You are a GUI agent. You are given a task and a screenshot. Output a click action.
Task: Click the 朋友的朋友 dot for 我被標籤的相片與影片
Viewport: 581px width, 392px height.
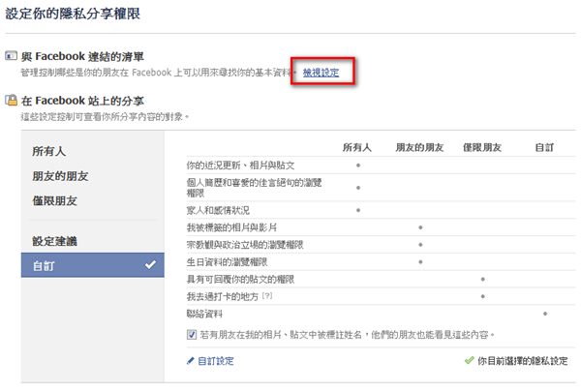420,226
